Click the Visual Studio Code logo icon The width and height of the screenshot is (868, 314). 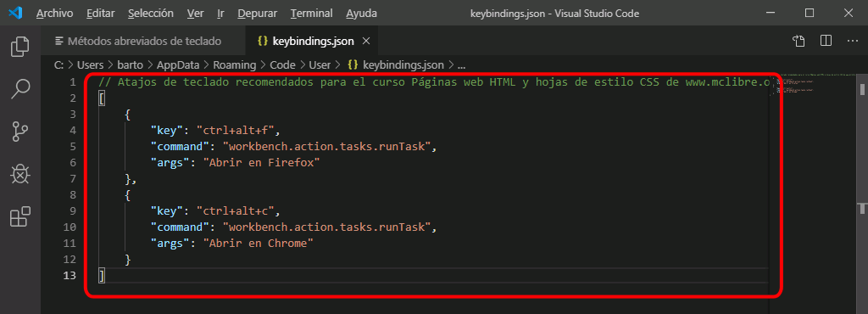(x=15, y=13)
